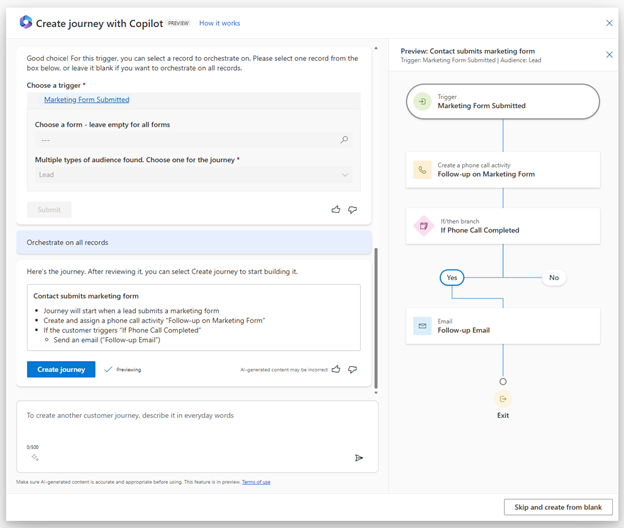Close the journey preview panel
624x528 pixels.
609,55
